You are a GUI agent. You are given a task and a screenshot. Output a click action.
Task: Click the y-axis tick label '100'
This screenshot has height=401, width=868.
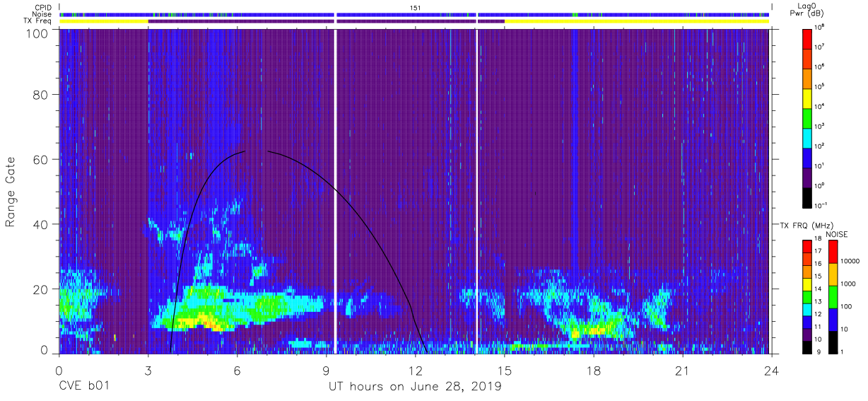point(36,33)
